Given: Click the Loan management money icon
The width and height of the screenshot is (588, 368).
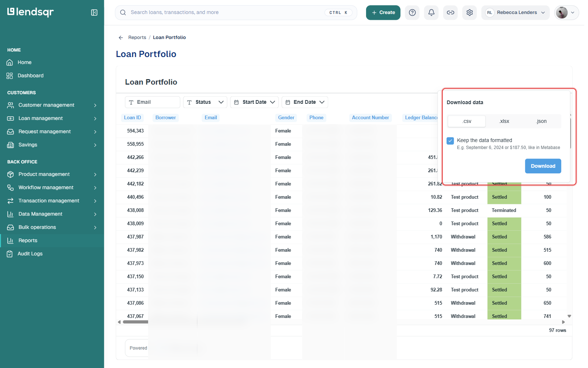Looking at the screenshot, I should point(11,118).
